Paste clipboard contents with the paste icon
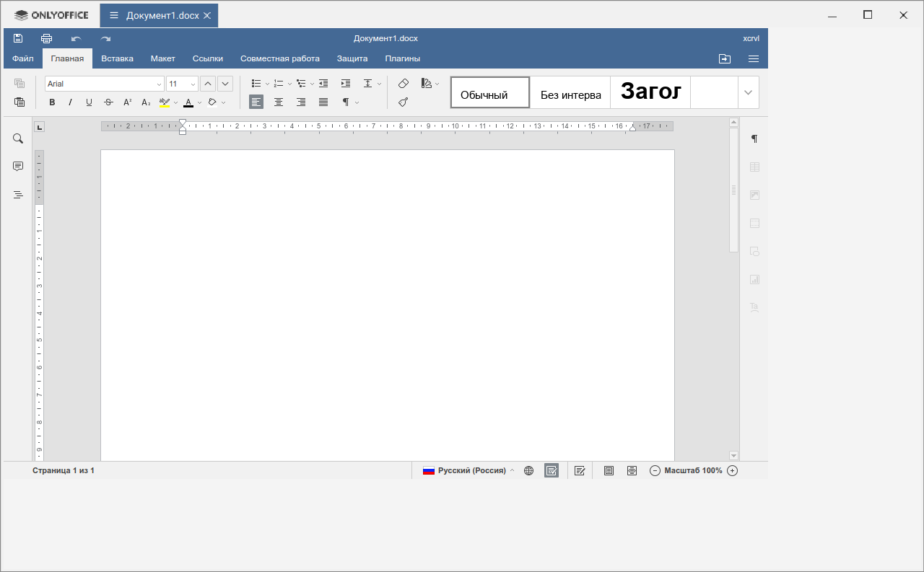Screen dimensions: 924x572 coord(19,102)
